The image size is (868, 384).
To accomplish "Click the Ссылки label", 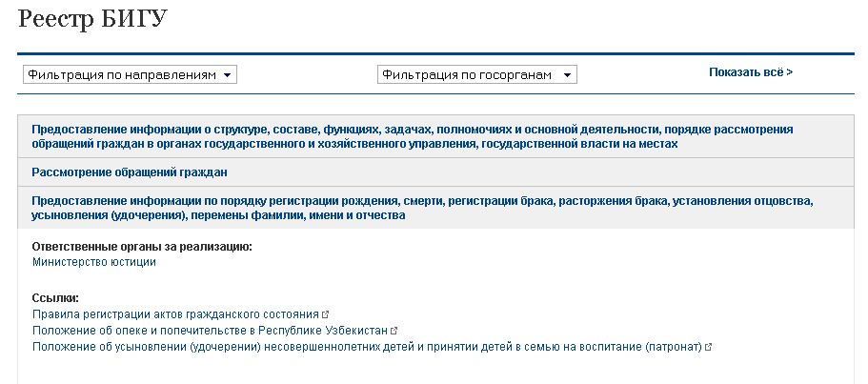I will (x=54, y=298).
